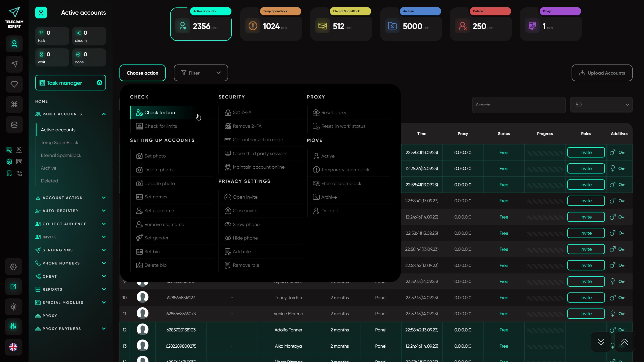Open the diamond icon in left sidebar

pos(14,84)
